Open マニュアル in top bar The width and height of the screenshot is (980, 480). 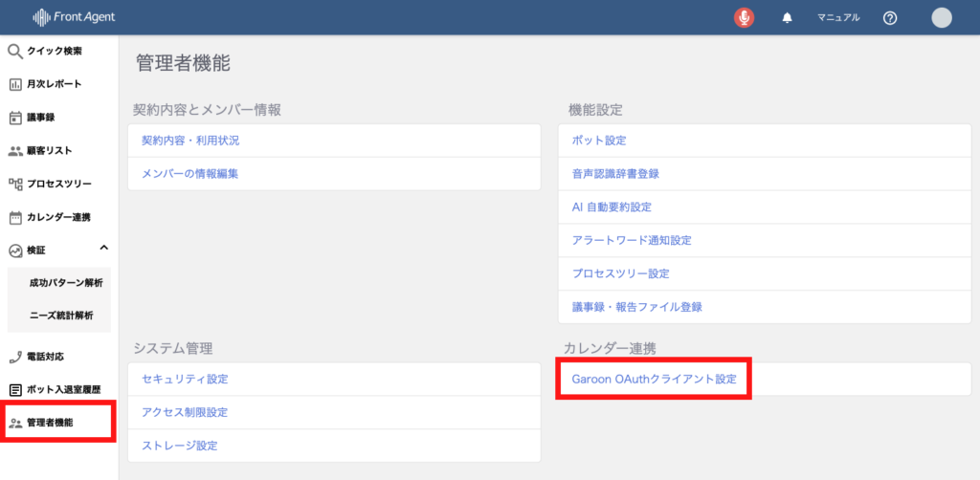(837, 17)
